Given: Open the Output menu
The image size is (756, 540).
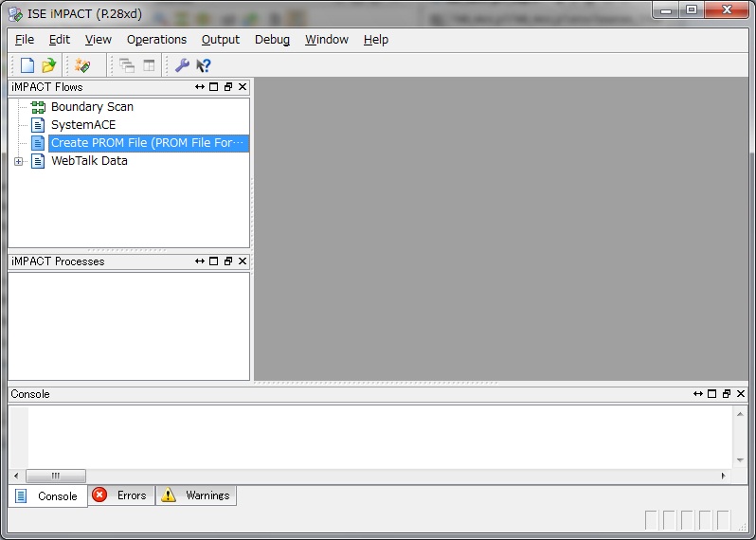Looking at the screenshot, I should [221, 40].
